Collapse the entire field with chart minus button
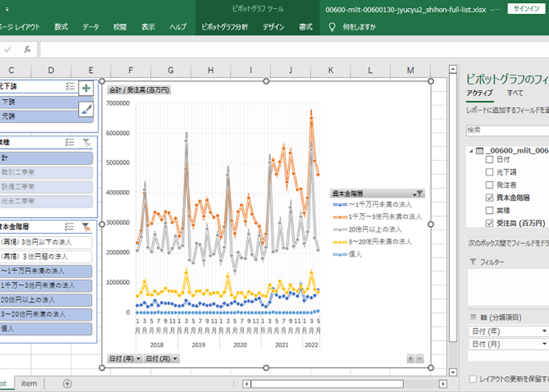 pyautogui.click(x=419, y=358)
